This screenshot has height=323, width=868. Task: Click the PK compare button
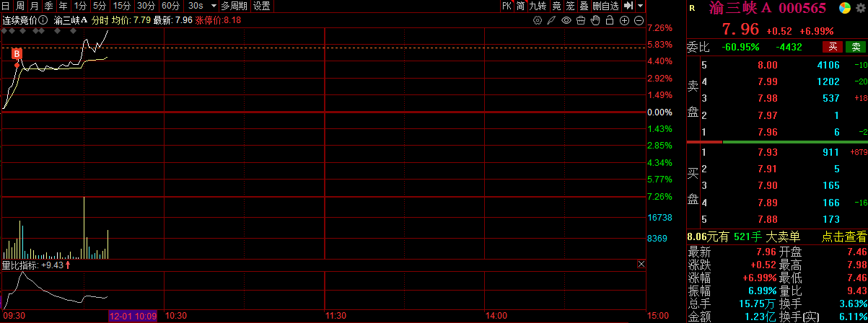click(x=507, y=6)
